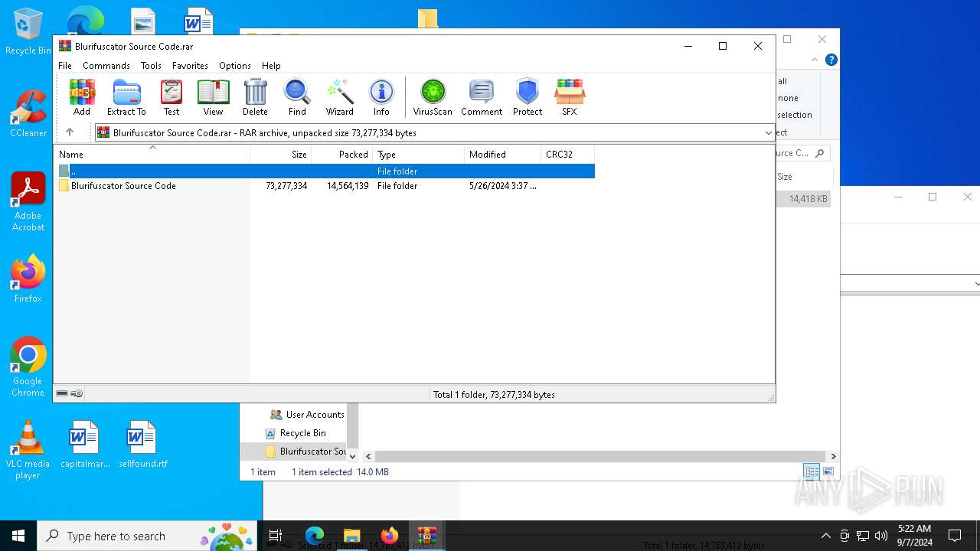Open the Commands menu
The height and width of the screenshot is (551, 980).
coord(106,66)
